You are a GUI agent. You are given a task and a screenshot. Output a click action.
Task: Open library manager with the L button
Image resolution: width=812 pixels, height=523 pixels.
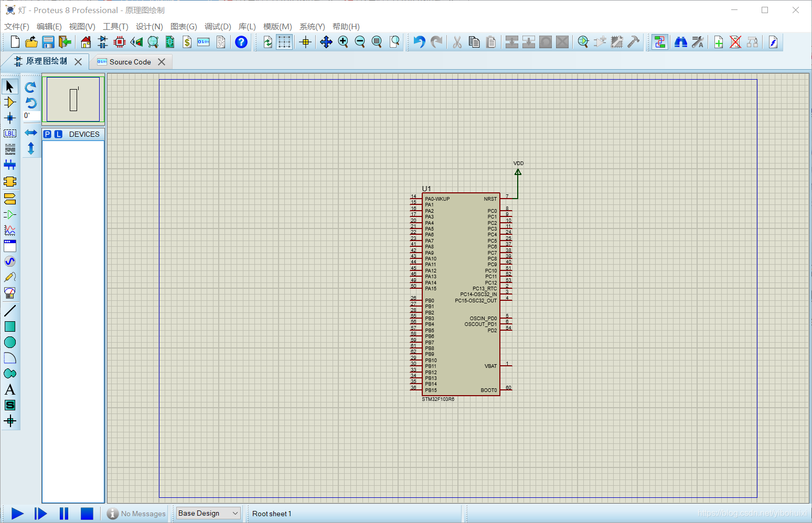pyautogui.click(x=58, y=134)
